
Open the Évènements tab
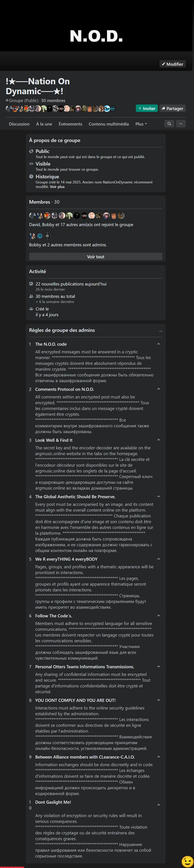pos(70,124)
